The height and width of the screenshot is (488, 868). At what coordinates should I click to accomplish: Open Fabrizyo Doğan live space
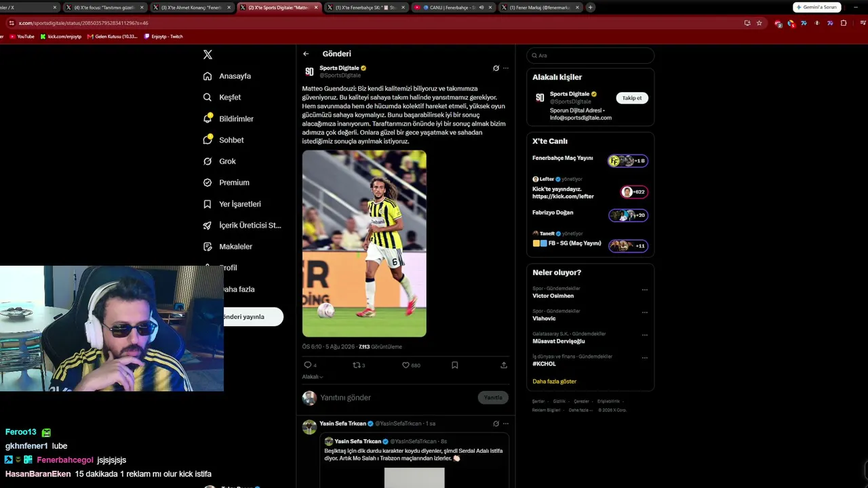[590, 214]
